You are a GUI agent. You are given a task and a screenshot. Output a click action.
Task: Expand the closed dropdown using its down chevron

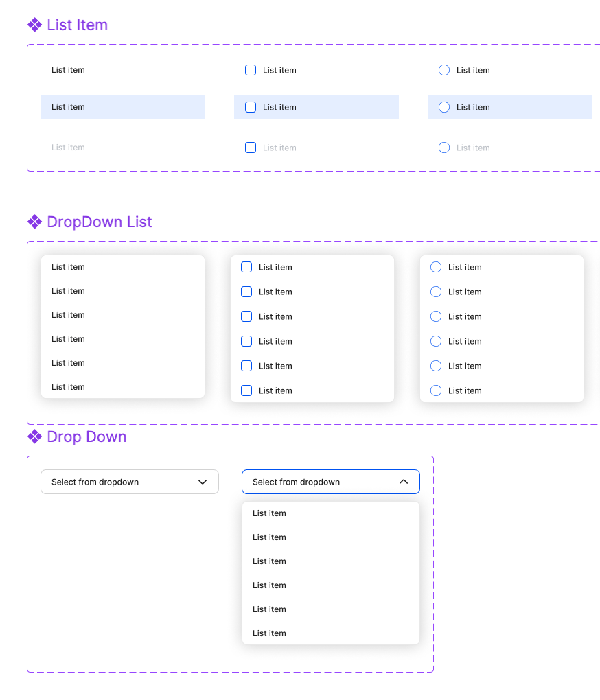(203, 482)
